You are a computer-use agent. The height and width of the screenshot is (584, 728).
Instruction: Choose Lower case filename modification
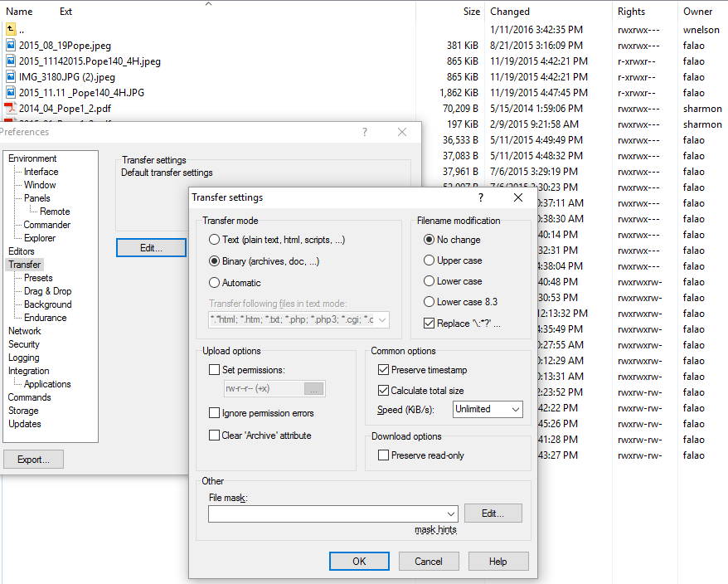pyautogui.click(x=430, y=281)
